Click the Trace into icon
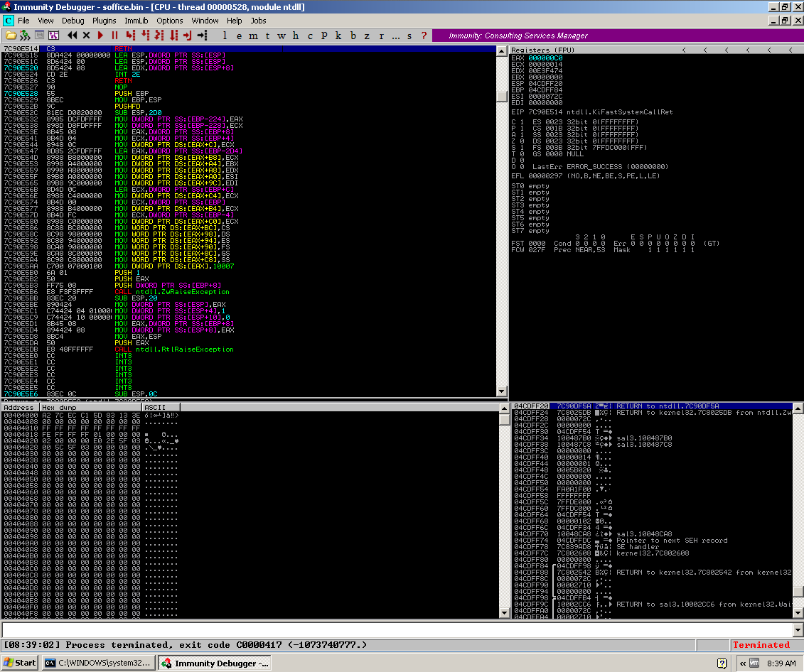Image resolution: width=804 pixels, height=672 pixels. click(x=159, y=36)
